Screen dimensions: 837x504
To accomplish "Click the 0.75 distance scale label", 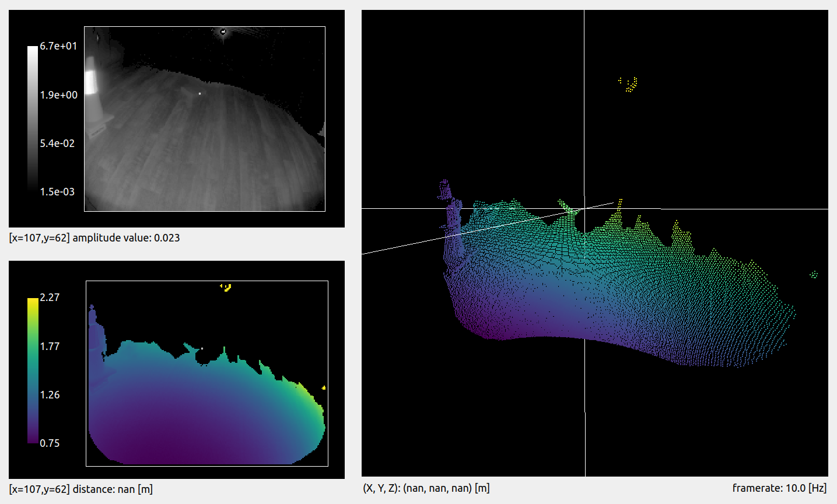I will point(50,443).
